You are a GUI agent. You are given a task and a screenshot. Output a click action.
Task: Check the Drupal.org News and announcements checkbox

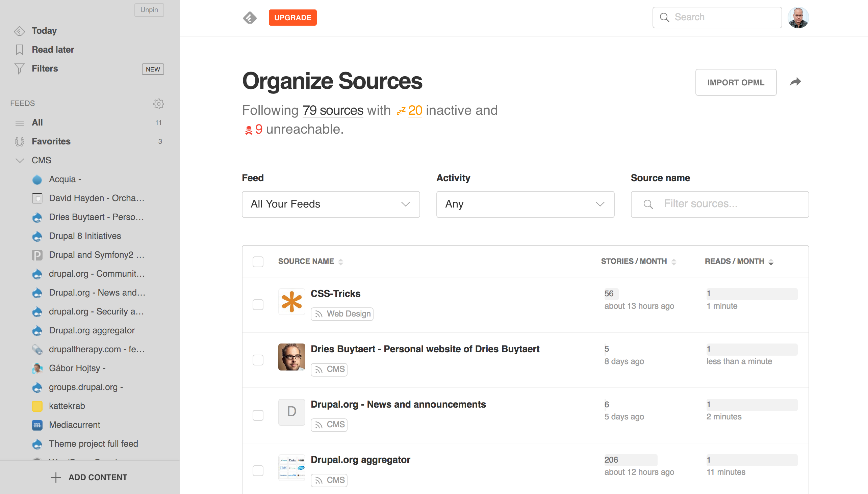tap(258, 415)
